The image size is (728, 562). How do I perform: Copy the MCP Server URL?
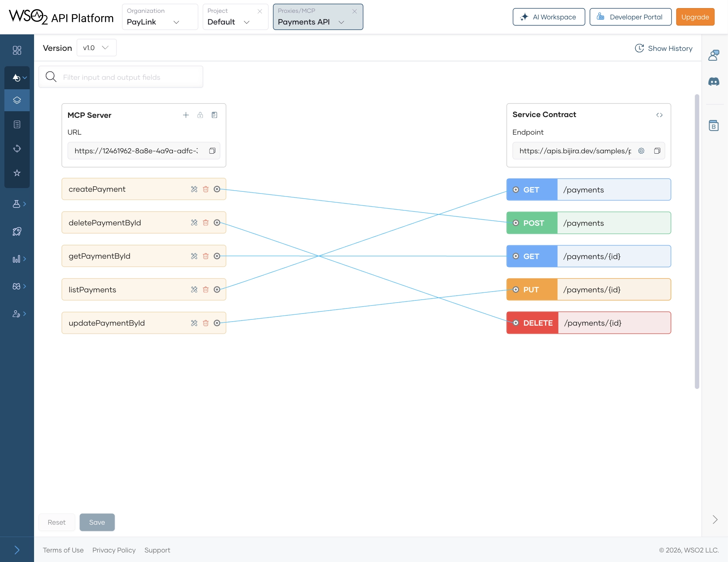tap(212, 151)
